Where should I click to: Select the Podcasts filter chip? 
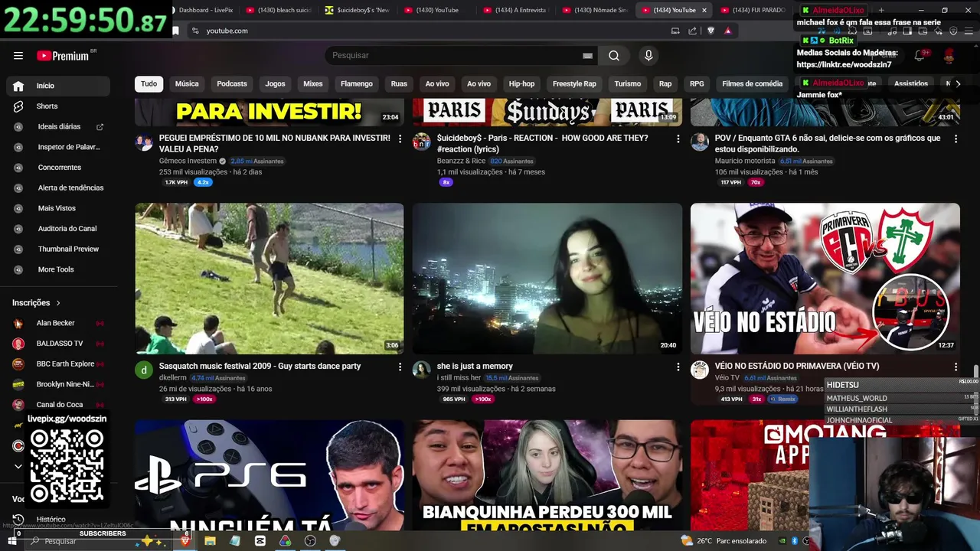pos(232,83)
